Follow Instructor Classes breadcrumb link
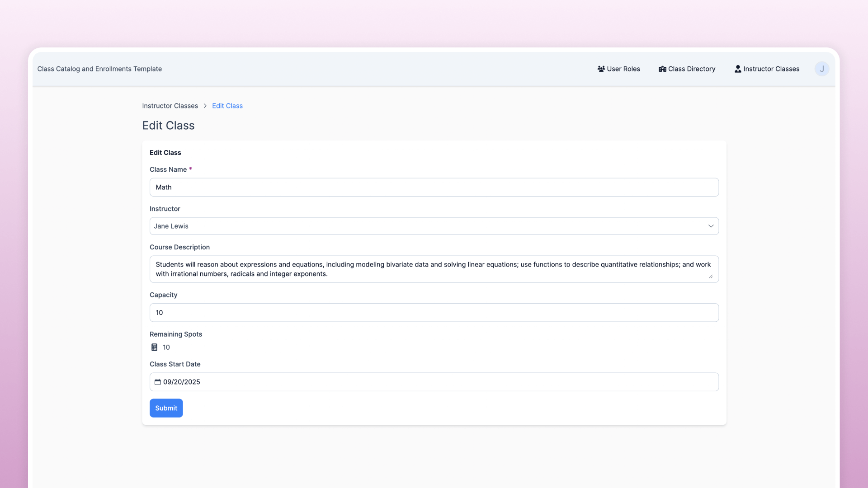 tap(170, 106)
